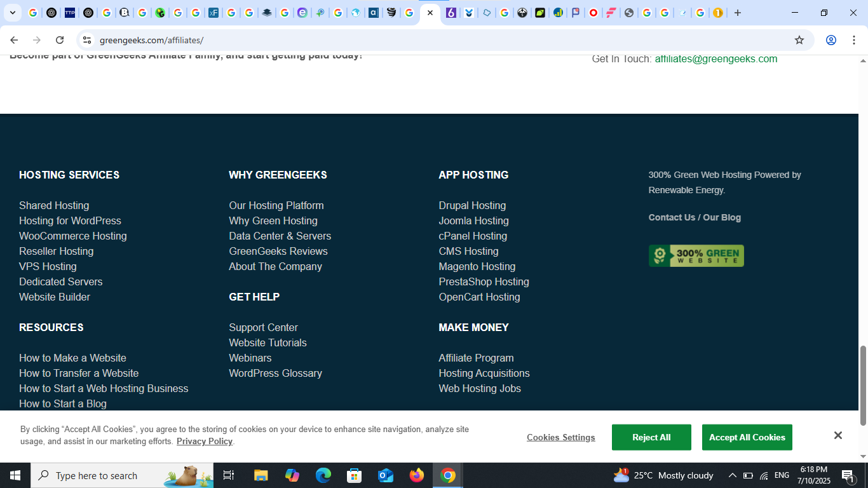Open Shared Hosting link

click(x=54, y=205)
